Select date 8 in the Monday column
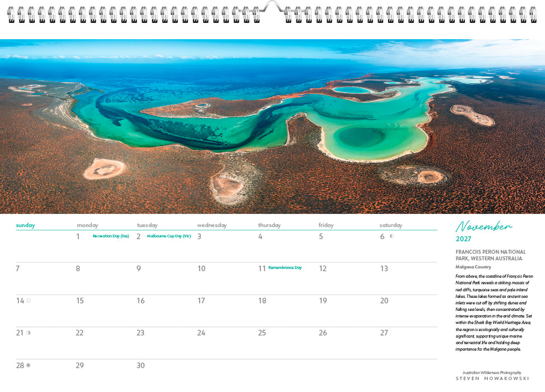This screenshot has width=545, height=392. (78, 268)
